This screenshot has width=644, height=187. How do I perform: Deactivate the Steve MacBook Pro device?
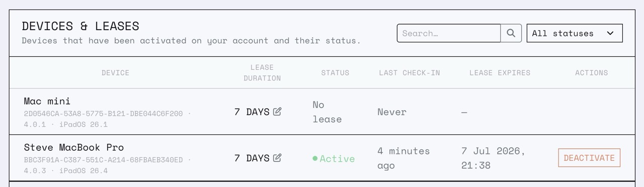pyautogui.click(x=589, y=158)
